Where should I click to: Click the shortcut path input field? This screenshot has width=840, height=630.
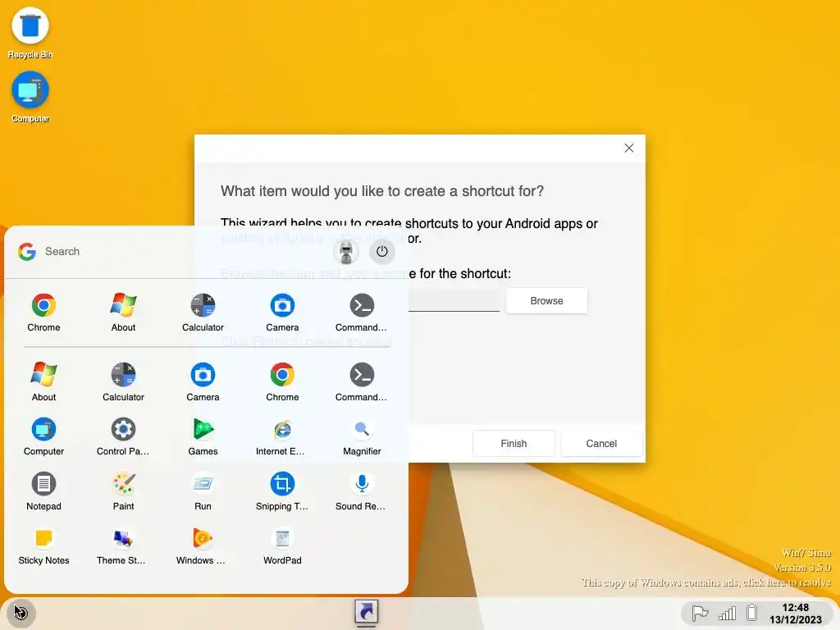point(454,300)
